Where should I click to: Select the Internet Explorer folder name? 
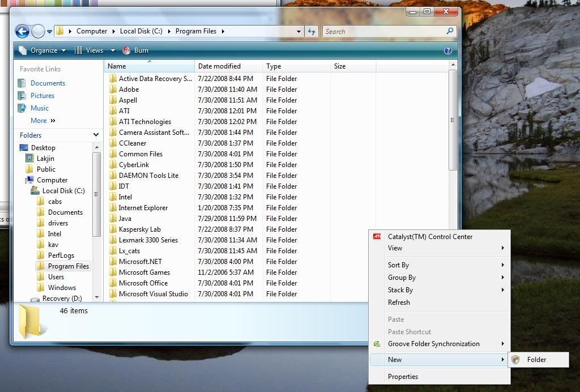pyautogui.click(x=143, y=208)
